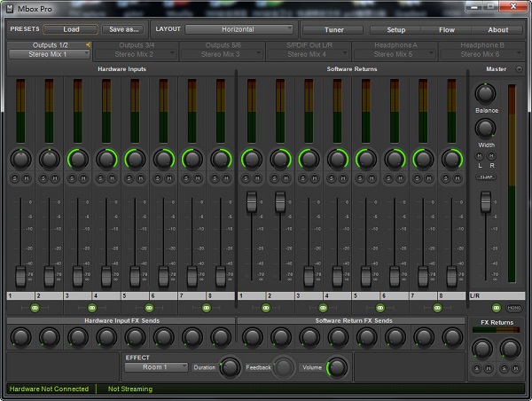Open the About page
This screenshot has height=401, width=532.
[x=497, y=30]
